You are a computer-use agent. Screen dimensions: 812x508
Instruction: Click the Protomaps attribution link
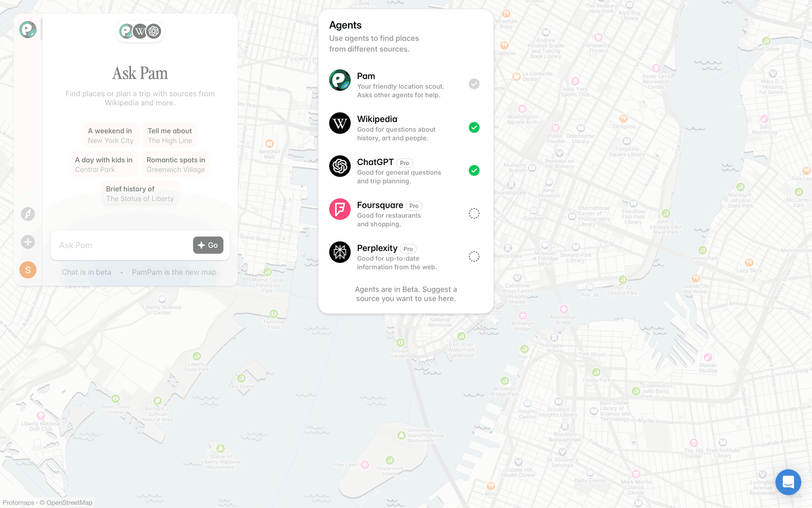click(x=19, y=502)
